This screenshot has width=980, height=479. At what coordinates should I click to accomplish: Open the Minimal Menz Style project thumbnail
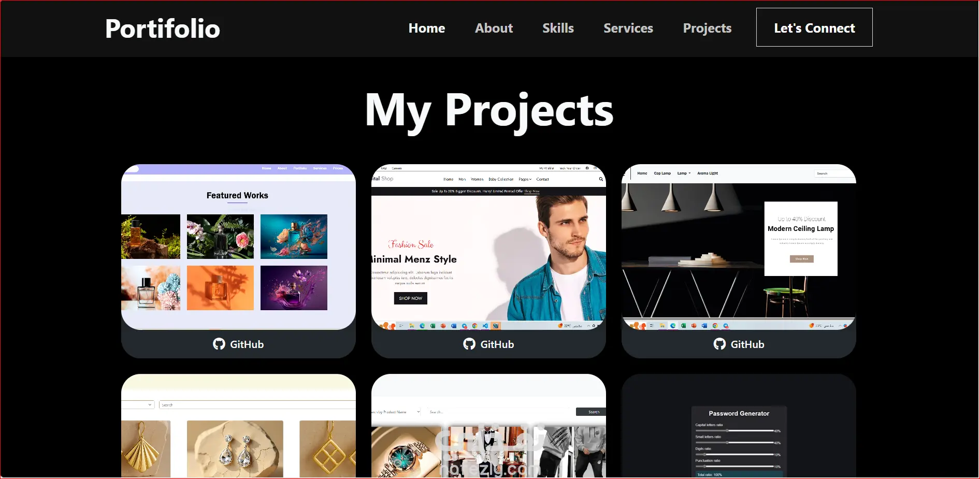pyautogui.click(x=488, y=247)
